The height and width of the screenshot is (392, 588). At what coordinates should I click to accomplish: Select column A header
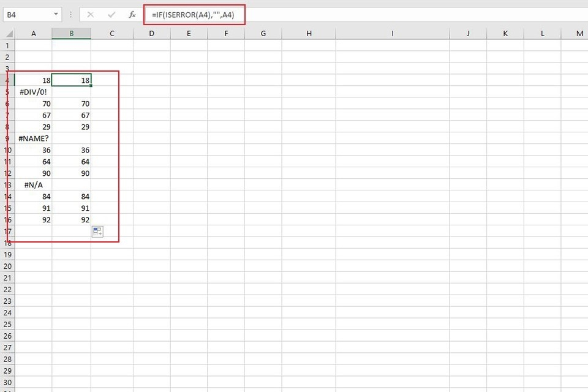click(x=33, y=34)
